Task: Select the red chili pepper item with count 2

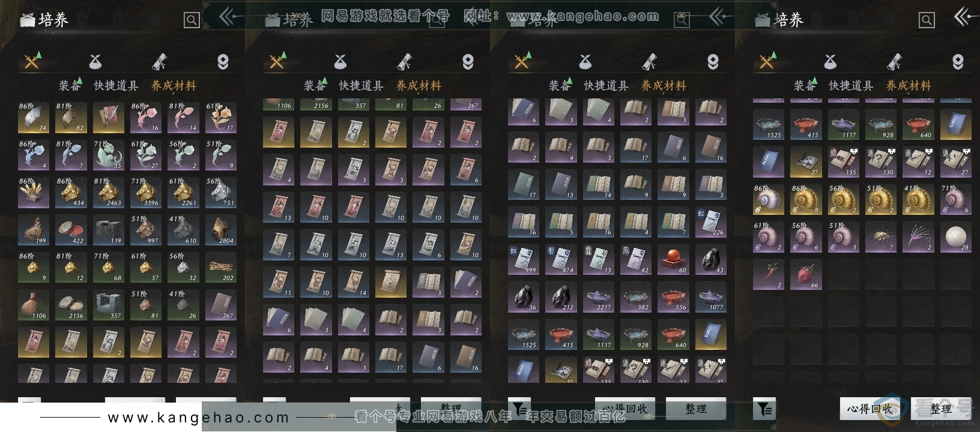Action: click(x=769, y=274)
